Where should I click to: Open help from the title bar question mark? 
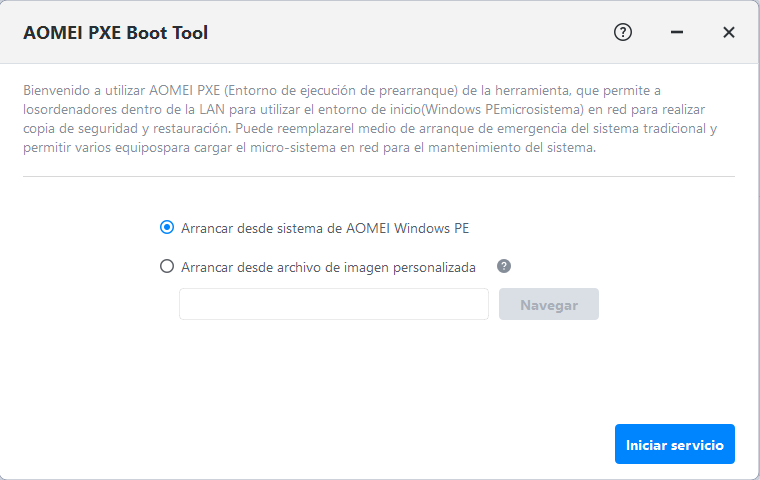(623, 32)
